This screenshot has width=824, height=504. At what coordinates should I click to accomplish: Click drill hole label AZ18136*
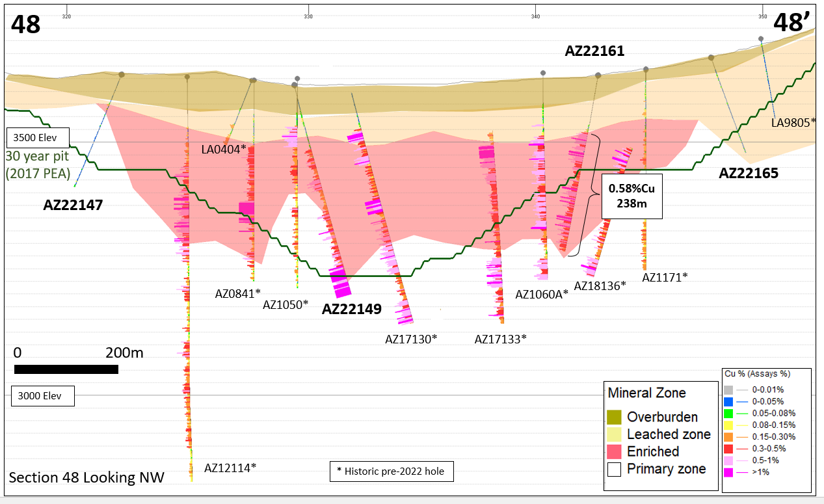[600, 285]
